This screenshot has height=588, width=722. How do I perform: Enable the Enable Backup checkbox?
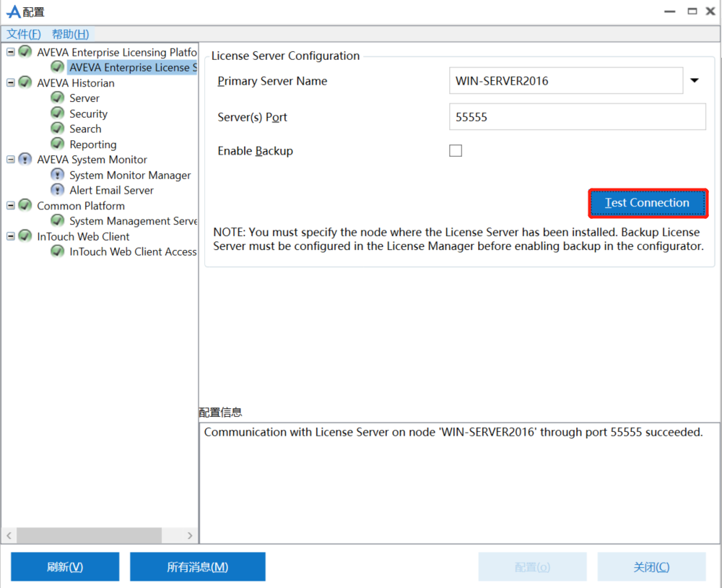point(456,151)
